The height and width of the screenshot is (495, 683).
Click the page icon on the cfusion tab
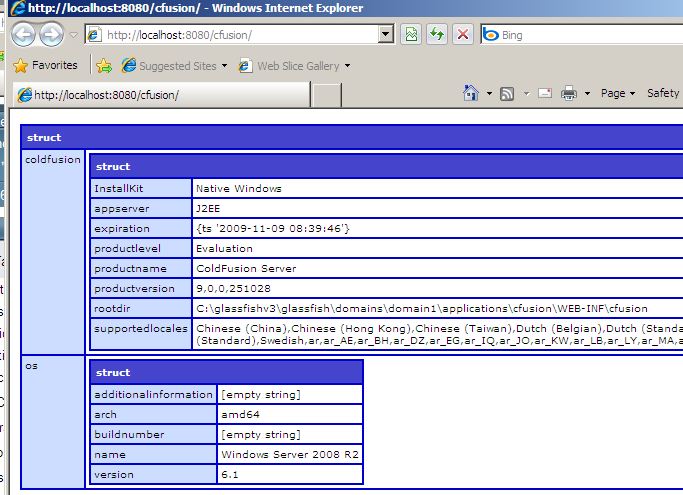click(24, 95)
